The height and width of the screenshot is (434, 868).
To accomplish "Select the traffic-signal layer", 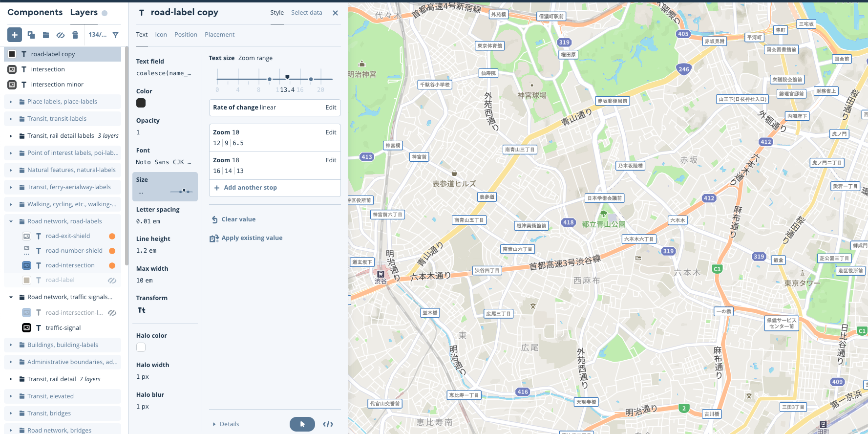I will 63,328.
